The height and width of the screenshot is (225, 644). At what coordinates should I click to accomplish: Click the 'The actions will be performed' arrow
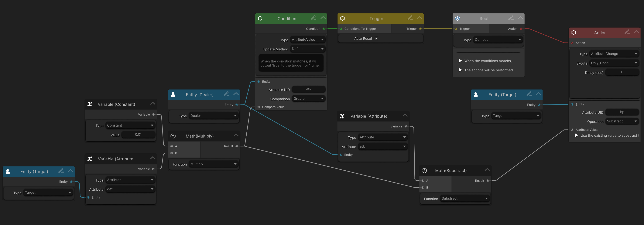point(460,70)
